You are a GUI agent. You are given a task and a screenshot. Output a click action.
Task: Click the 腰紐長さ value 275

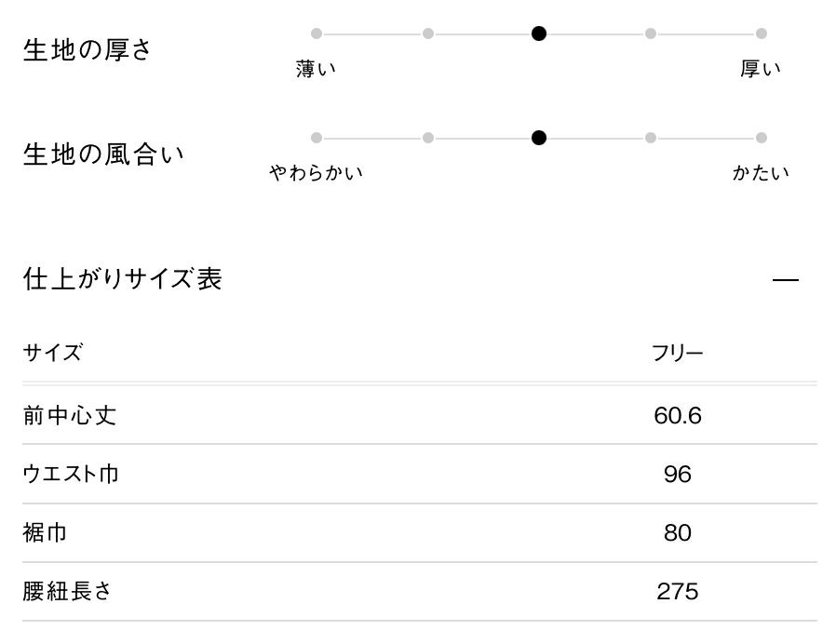678,592
